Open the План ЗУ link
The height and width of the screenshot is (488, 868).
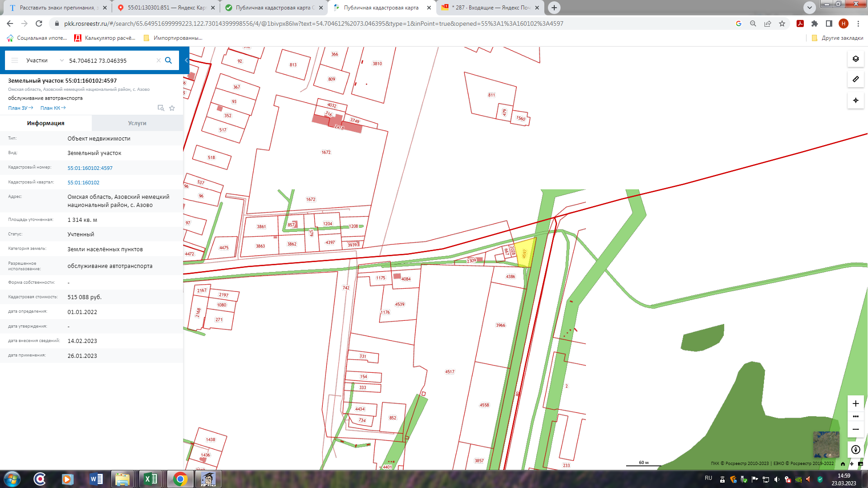tap(20, 108)
